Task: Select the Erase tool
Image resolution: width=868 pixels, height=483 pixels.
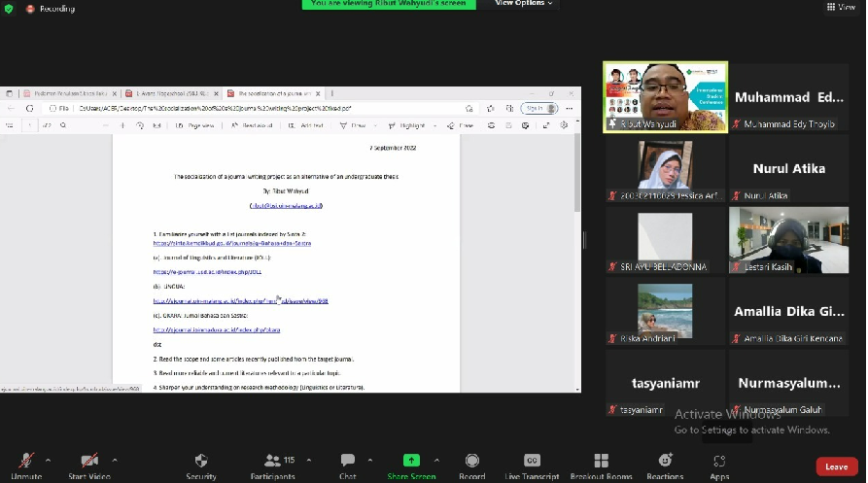Action: pyautogui.click(x=460, y=125)
